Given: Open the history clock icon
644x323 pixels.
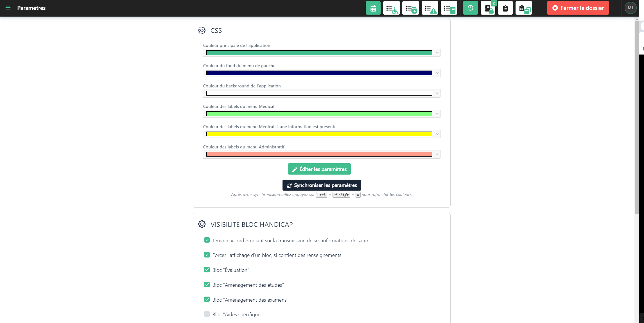Looking at the screenshot, I should [470, 8].
